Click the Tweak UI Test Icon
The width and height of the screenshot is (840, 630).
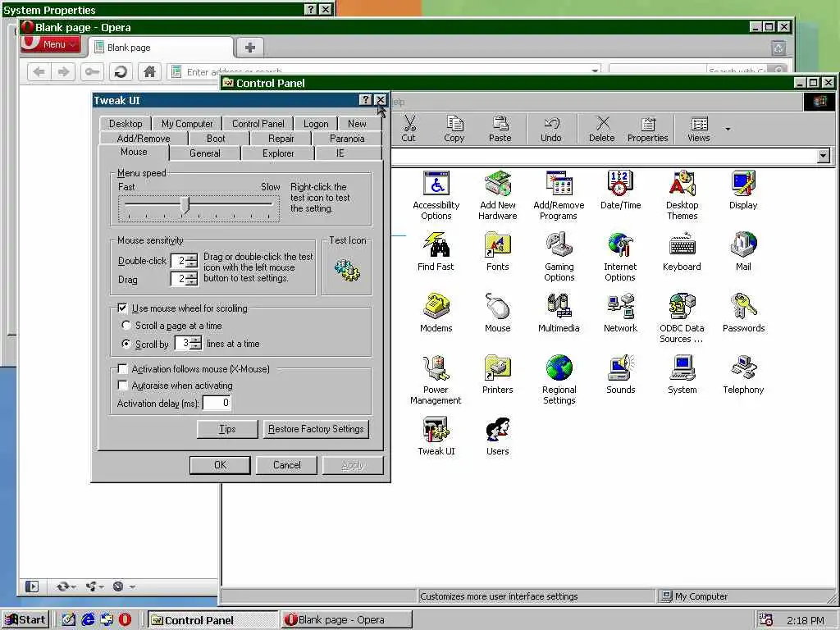tap(347, 271)
